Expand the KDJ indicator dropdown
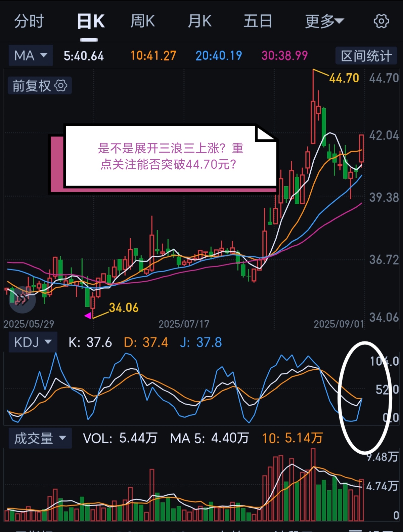 point(33,342)
